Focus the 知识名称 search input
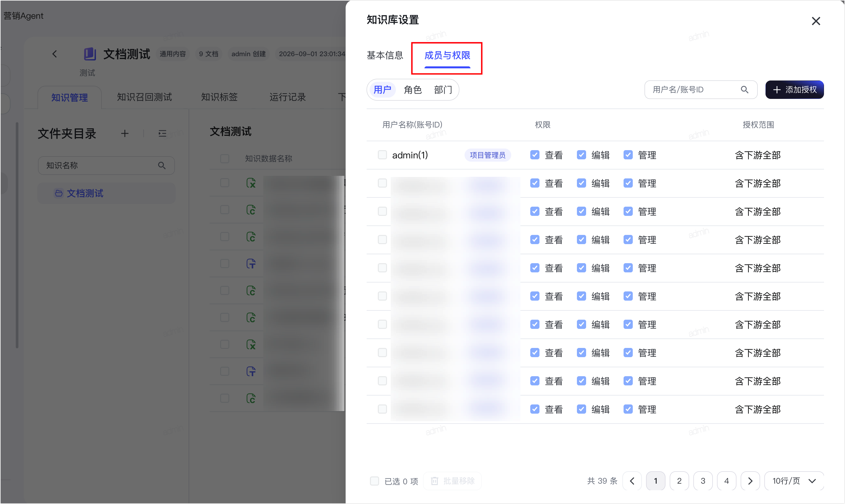 click(x=106, y=165)
